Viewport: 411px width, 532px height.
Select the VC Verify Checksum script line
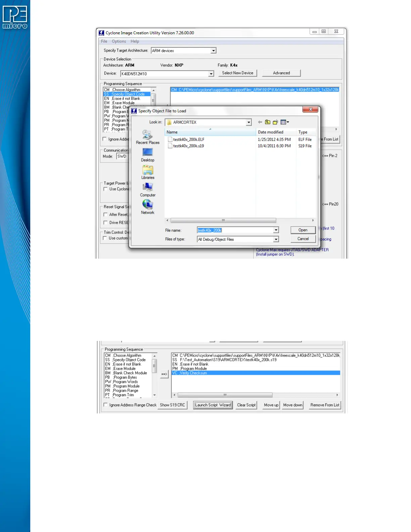pyautogui.click(x=256, y=373)
